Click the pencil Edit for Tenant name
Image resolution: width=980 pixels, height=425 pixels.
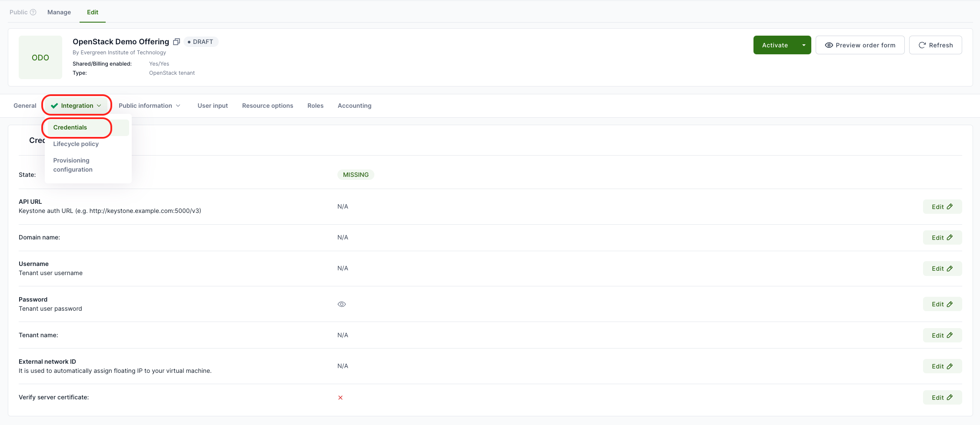tap(942, 335)
